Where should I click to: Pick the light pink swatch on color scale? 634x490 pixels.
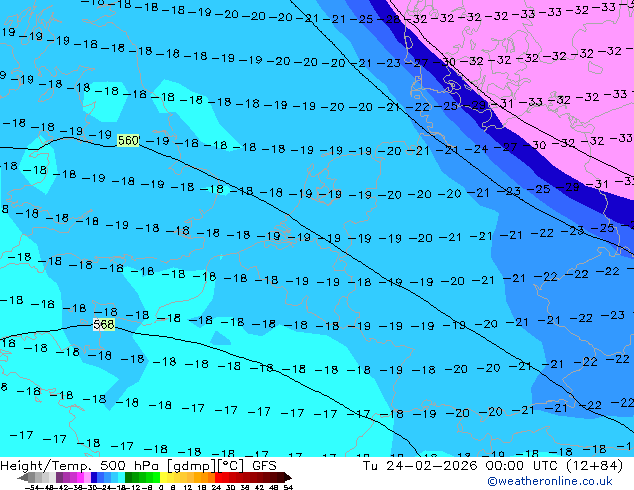(x=87, y=477)
